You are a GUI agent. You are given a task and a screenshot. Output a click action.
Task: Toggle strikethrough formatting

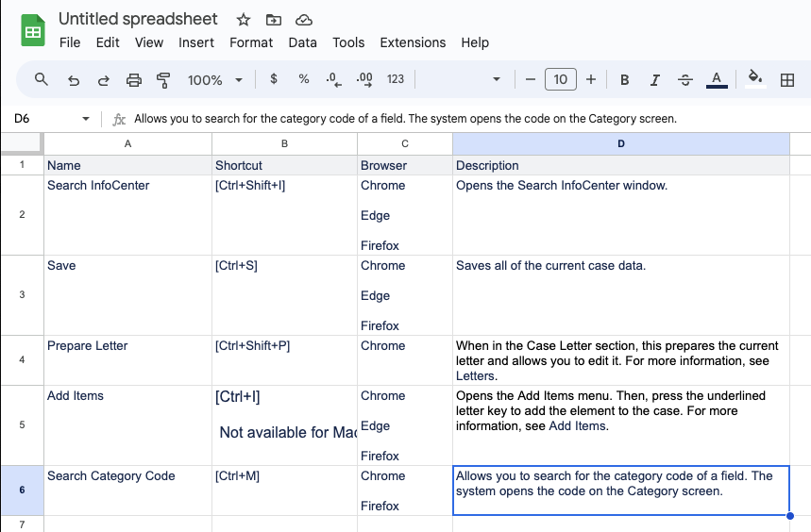pyautogui.click(x=685, y=80)
